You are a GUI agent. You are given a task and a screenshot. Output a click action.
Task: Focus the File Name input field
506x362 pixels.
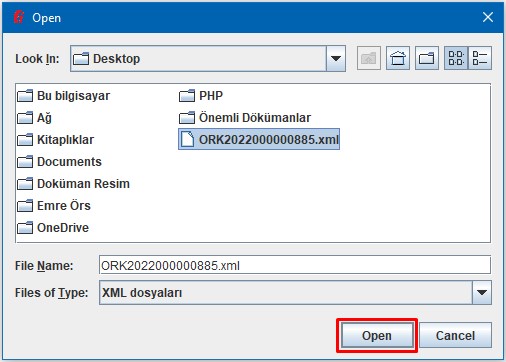[295, 265]
